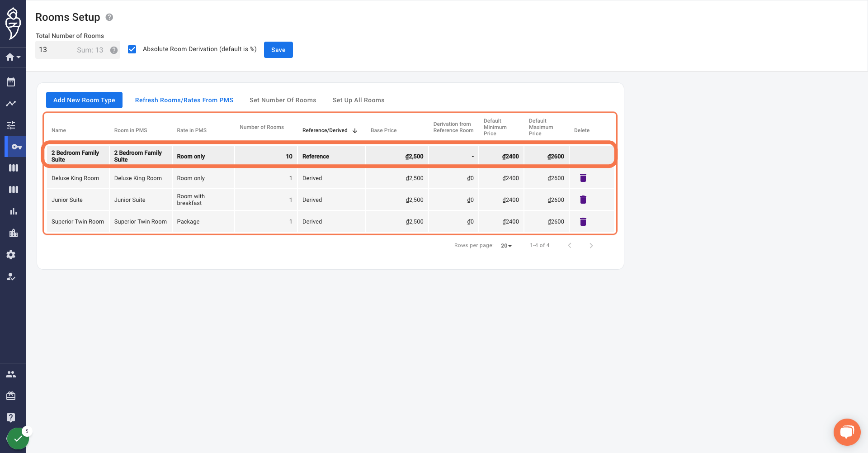
Task: Open the user check icon in the sidebar
Action: pyautogui.click(x=11, y=277)
